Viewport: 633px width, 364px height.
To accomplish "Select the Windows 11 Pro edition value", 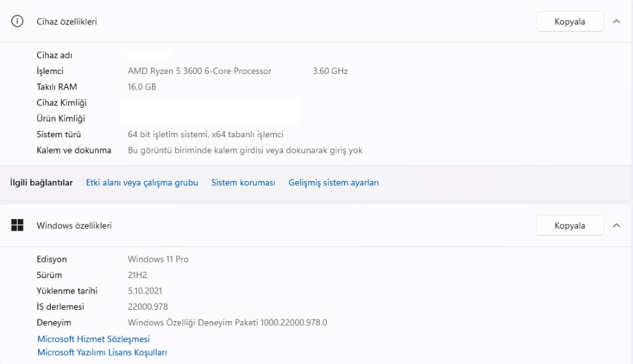I will pos(158,259).
